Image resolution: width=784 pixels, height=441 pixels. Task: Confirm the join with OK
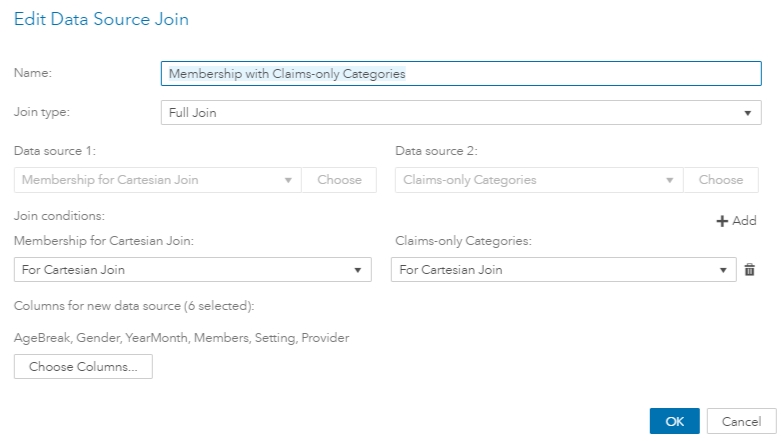(675, 421)
